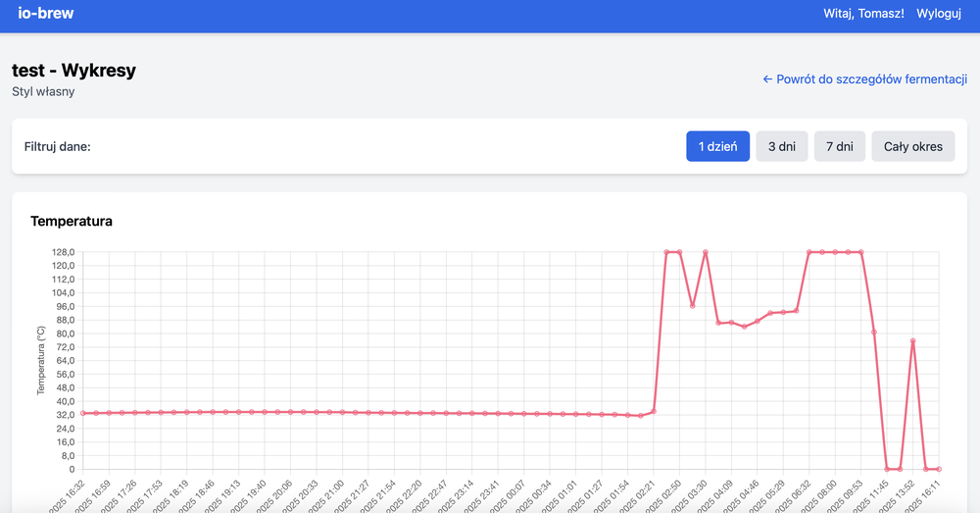Filter data to 3 dni
Image resolution: width=980 pixels, height=513 pixels.
(781, 146)
